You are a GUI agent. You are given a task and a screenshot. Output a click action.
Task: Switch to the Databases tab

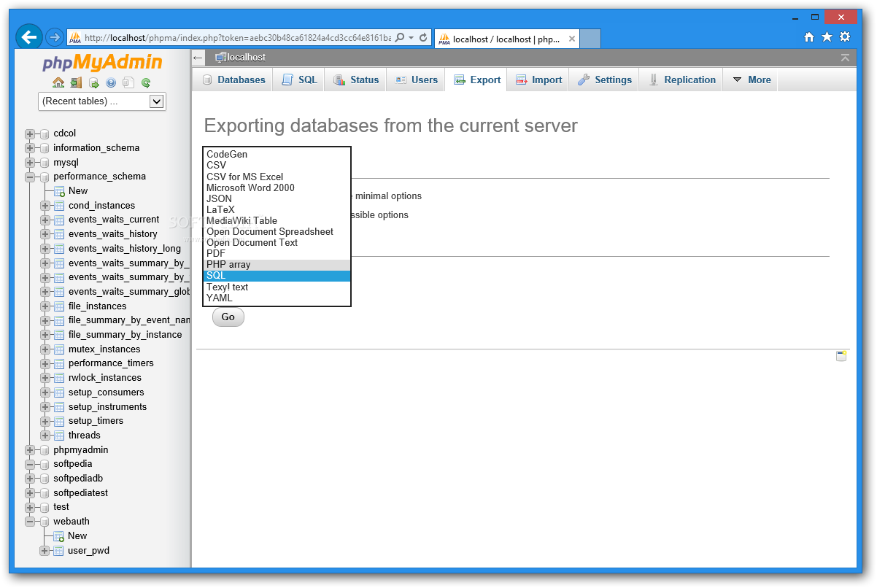click(233, 80)
